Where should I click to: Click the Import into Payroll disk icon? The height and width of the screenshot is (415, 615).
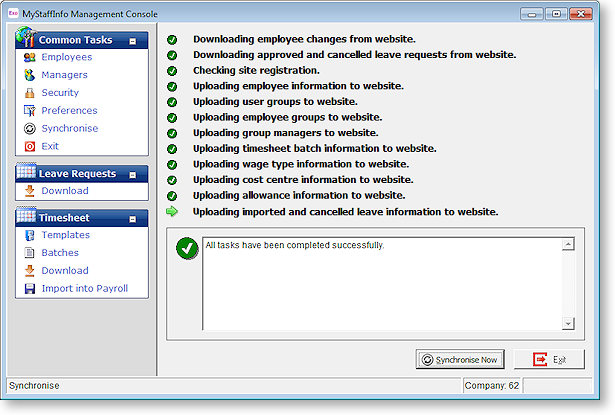[30, 289]
